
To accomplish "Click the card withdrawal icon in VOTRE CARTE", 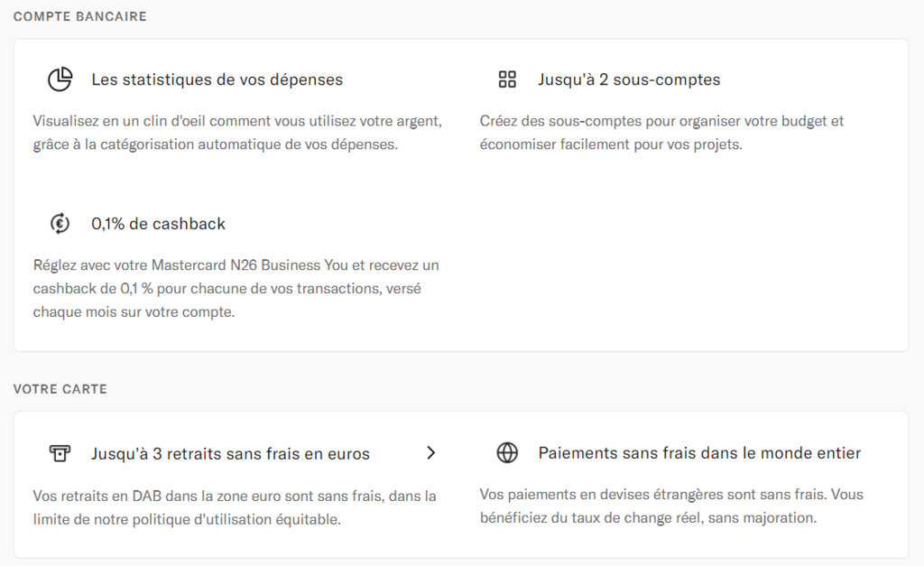I will pyautogui.click(x=60, y=453).
